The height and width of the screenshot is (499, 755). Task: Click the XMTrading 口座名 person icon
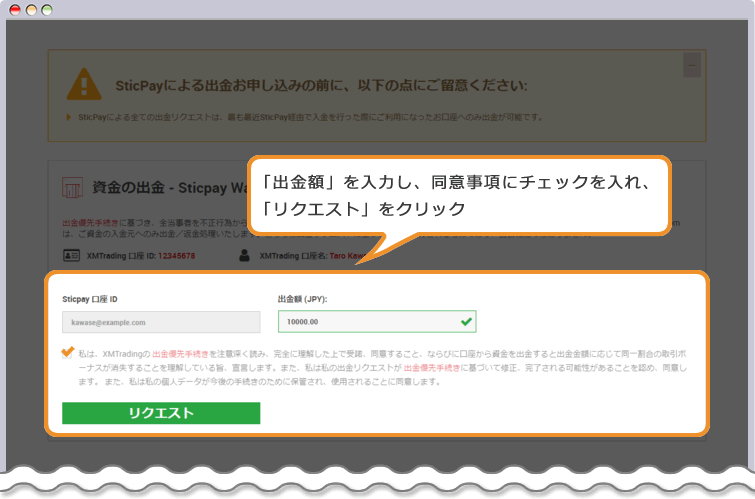pyautogui.click(x=244, y=255)
